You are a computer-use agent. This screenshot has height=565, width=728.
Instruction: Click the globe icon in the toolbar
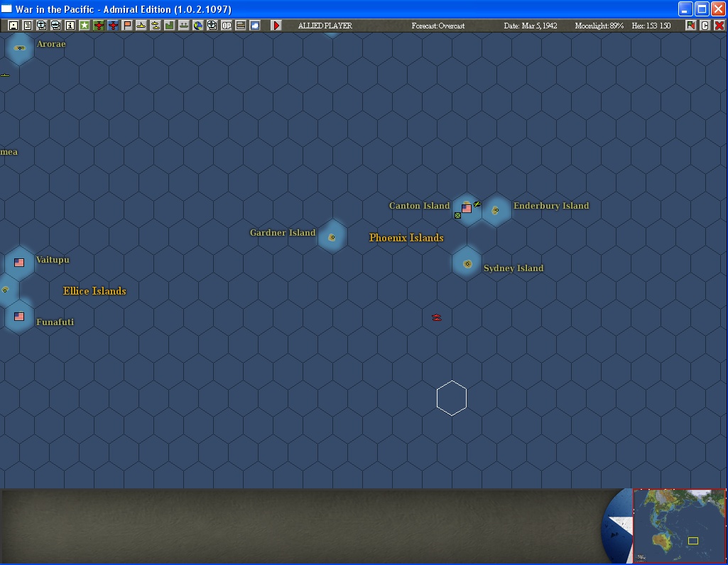pyautogui.click(x=198, y=26)
